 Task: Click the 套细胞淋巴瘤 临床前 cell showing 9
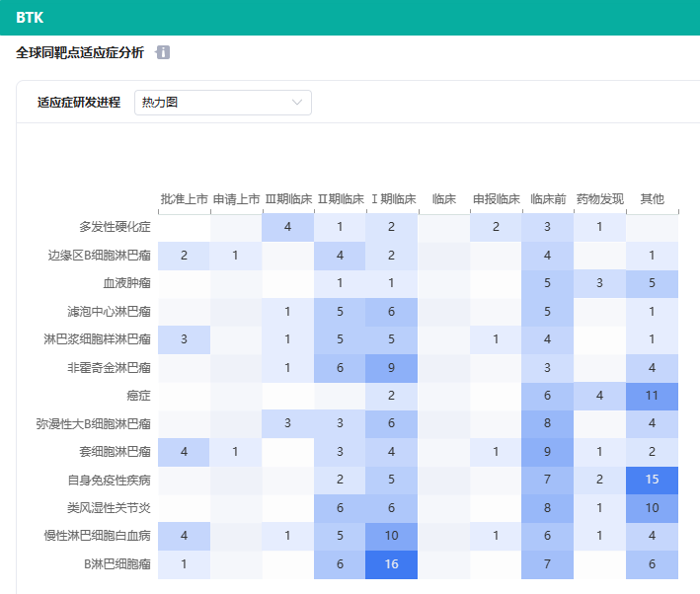(x=548, y=452)
